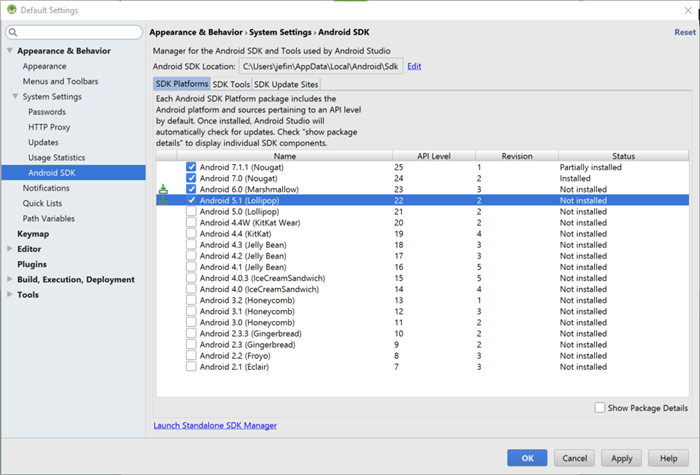Click download icon beside Android 6.0 row
The height and width of the screenshot is (475, 700).
[x=163, y=189]
